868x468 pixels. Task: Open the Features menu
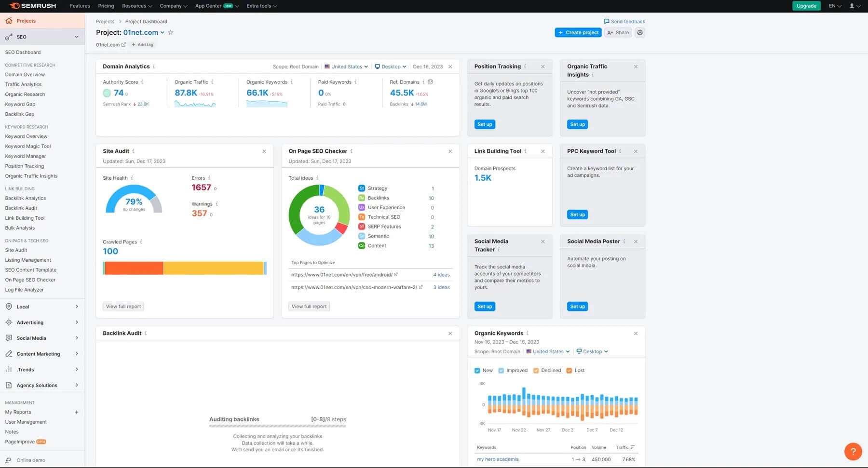point(80,6)
